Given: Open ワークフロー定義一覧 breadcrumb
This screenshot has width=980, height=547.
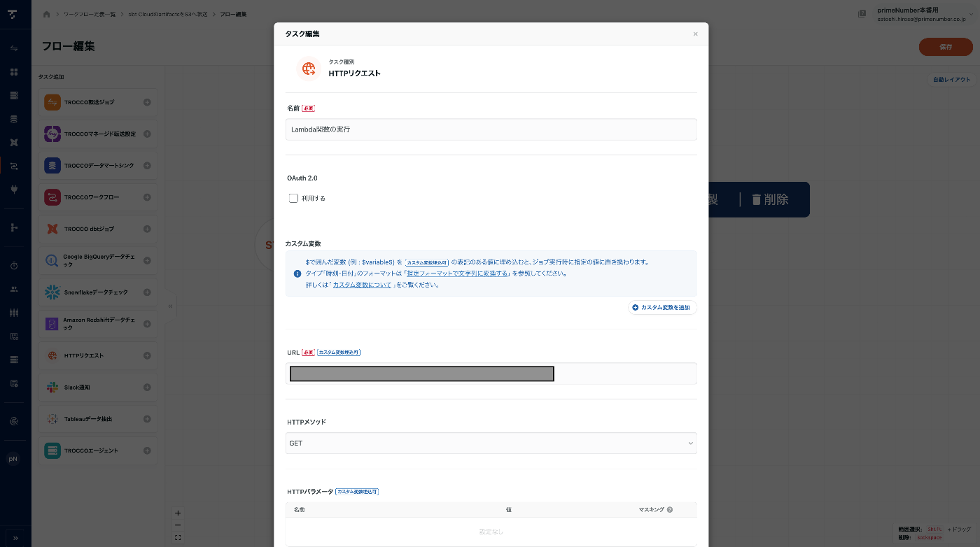Looking at the screenshot, I should point(90,14).
